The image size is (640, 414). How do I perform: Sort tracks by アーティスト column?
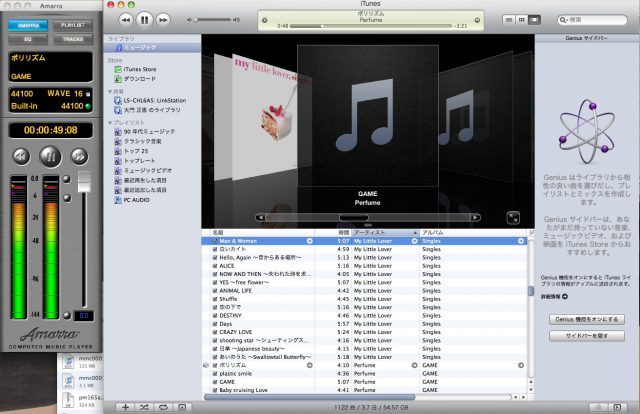(386, 232)
